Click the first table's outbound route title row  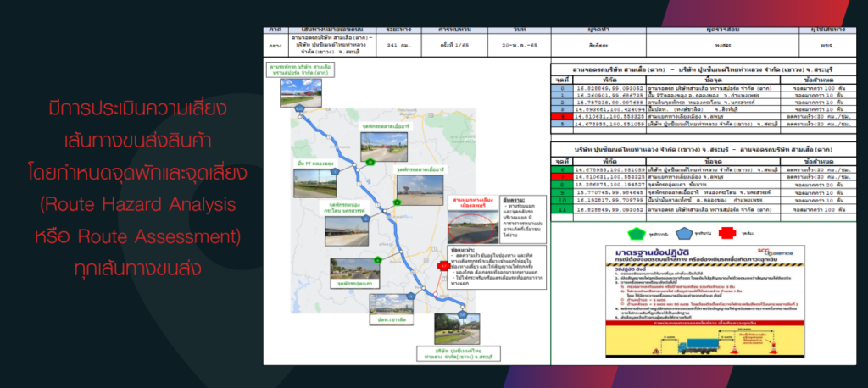[x=704, y=70]
